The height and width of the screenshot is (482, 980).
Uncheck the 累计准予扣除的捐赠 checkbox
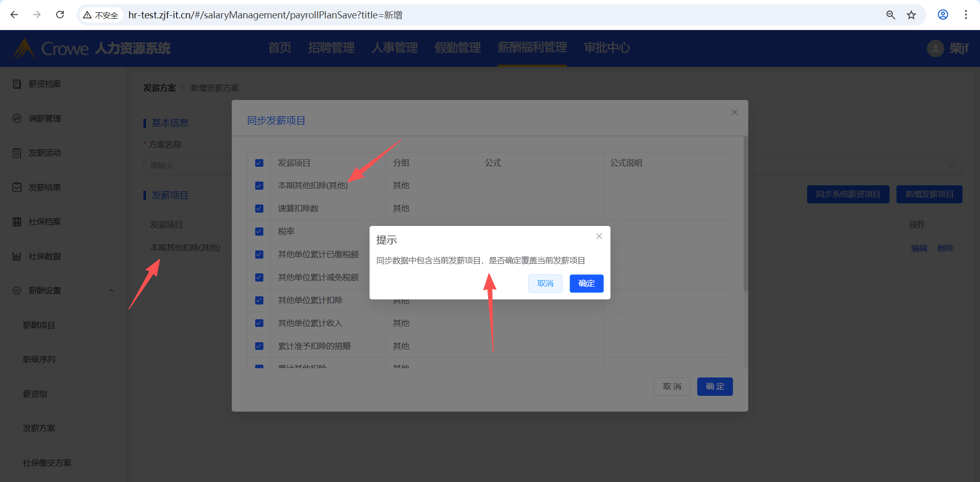tap(259, 346)
